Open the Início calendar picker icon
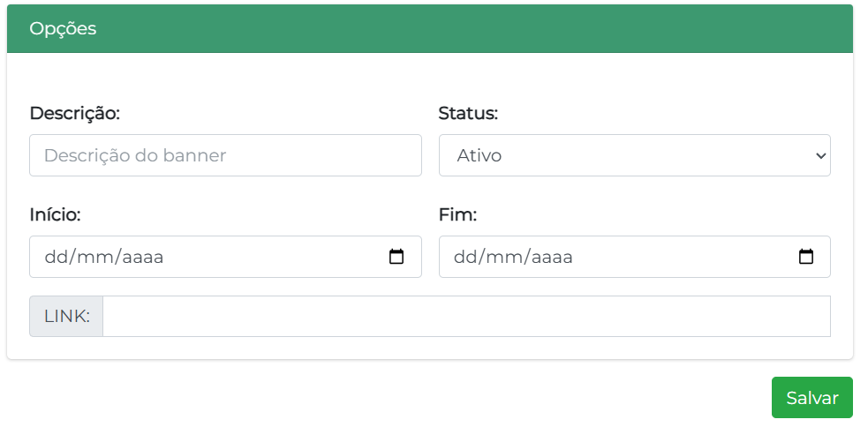The height and width of the screenshot is (427, 868). pyautogui.click(x=396, y=257)
